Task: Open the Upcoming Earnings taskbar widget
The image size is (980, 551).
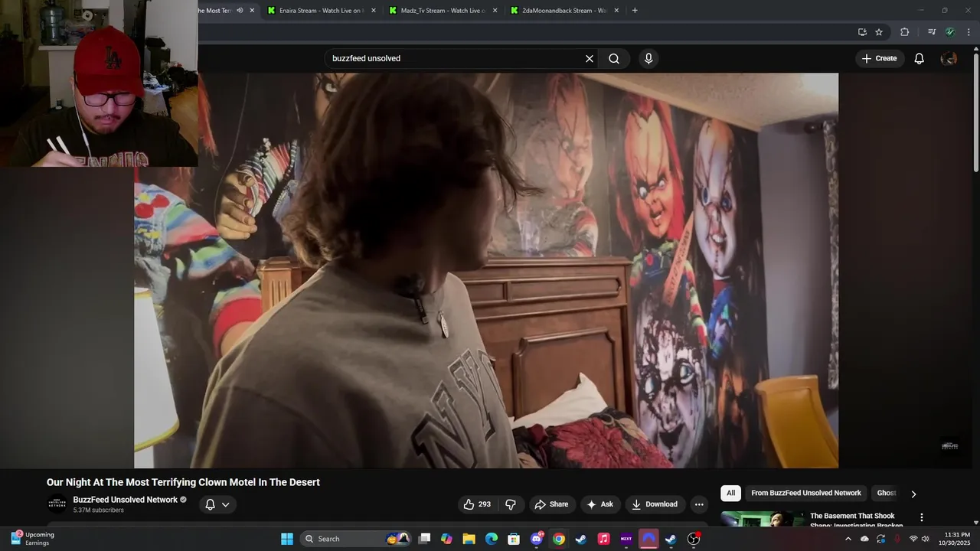Action: pos(32,539)
